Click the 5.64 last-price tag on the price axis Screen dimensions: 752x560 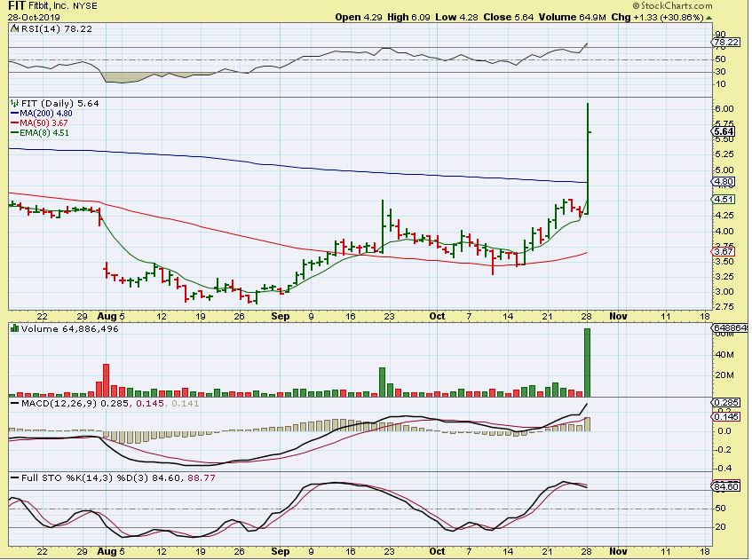pyautogui.click(x=724, y=131)
